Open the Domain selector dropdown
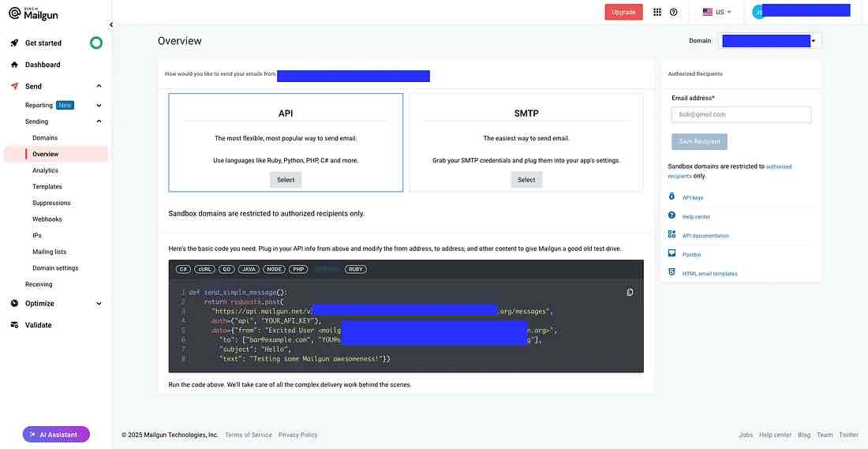Image resolution: width=868 pixels, height=449 pixels. 770,40
